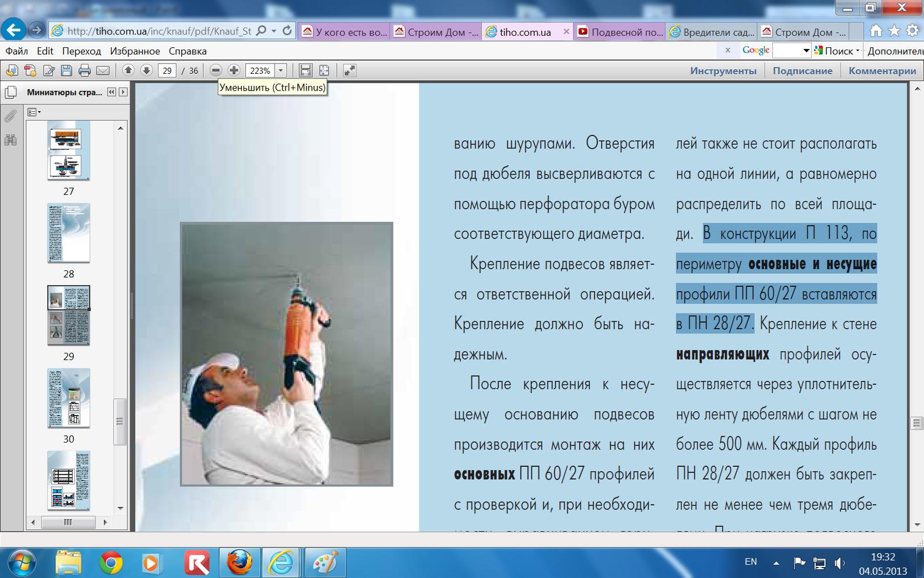Viewport: 924px width, 578px height.
Task: Collapse the thumbnails pane with double-arrow
Action: 112,92
